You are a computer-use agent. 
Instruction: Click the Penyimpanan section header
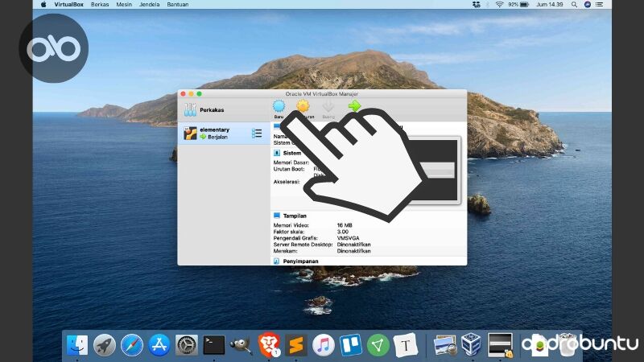pyautogui.click(x=300, y=261)
